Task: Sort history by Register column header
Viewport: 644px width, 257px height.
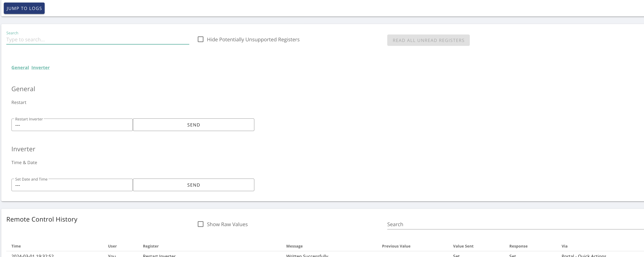Action: tap(151, 246)
